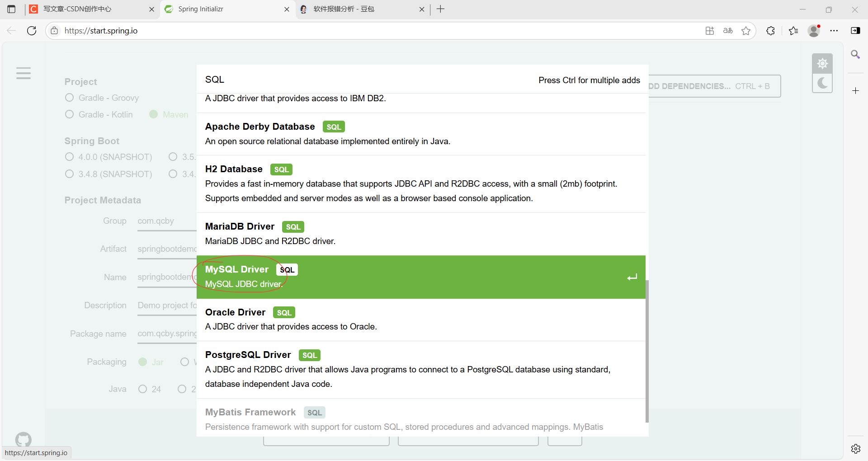Select MariaDB Driver dependency
Image resolution: width=868 pixels, height=461 pixels.
click(421, 234)
